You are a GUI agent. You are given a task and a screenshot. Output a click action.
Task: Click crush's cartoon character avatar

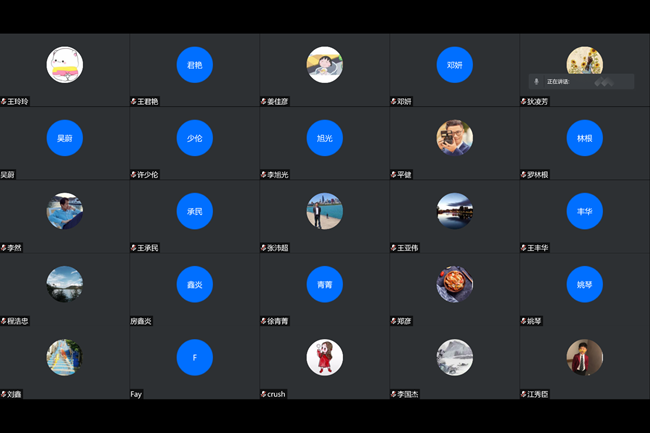[x=324, y=357]
